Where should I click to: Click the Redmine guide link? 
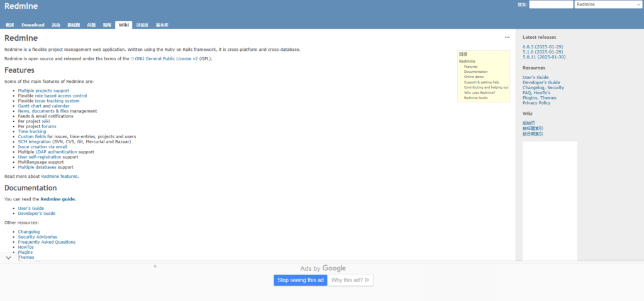pyautogui.click(x=58, y=199)
